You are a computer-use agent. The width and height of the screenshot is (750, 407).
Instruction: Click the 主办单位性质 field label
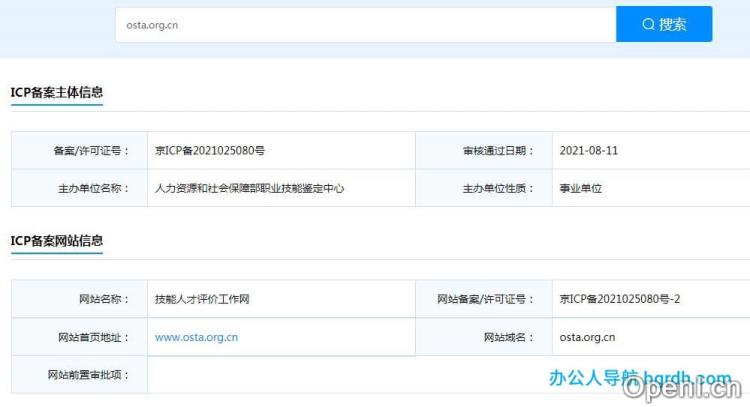tap(492, 188)
